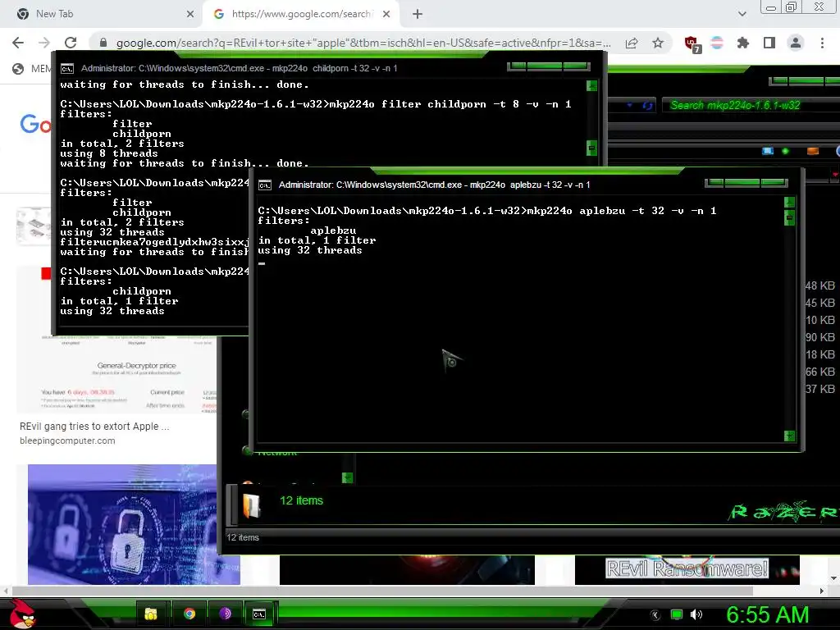Click cmd icon in the back cmd window
Screen dimensions: 840x630
click(x=67, y=69)
